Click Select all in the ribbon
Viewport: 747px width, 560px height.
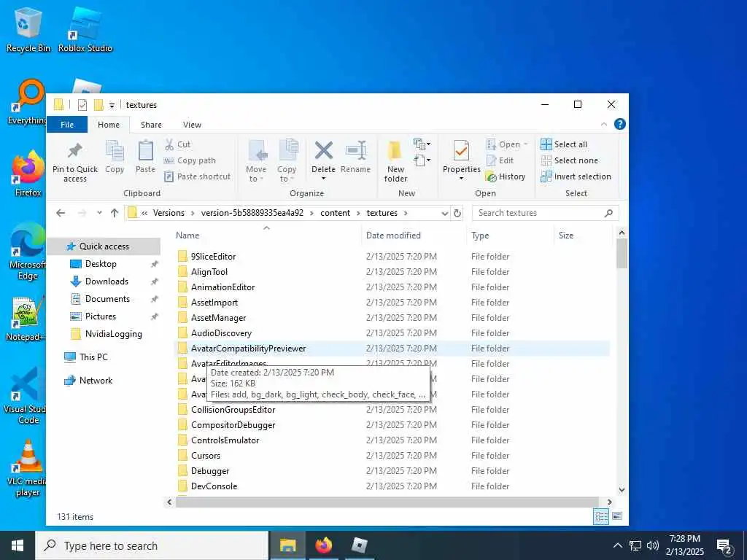click(564, 144)
